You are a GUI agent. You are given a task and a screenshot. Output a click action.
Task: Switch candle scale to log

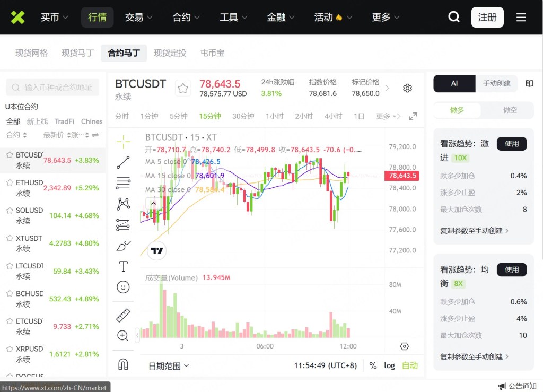pos(389,366)
